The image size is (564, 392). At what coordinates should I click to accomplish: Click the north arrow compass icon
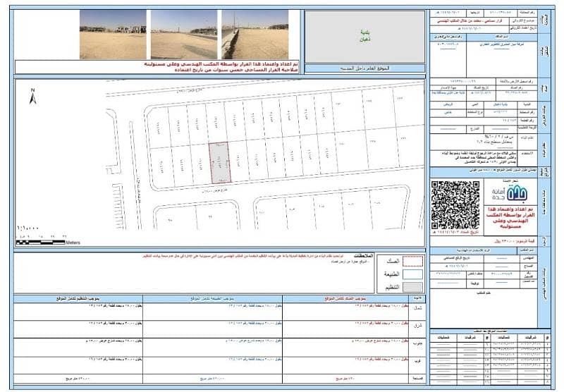click(x=32, y=96)
